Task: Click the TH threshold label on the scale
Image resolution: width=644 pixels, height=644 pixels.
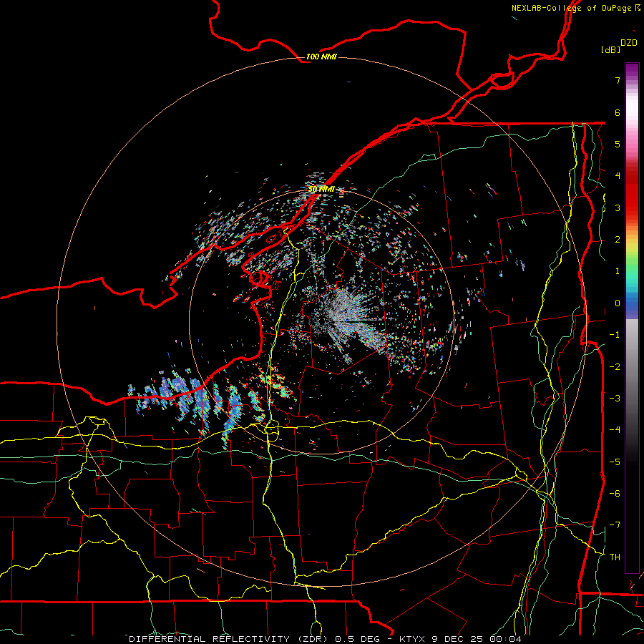Action: [615, 557]
